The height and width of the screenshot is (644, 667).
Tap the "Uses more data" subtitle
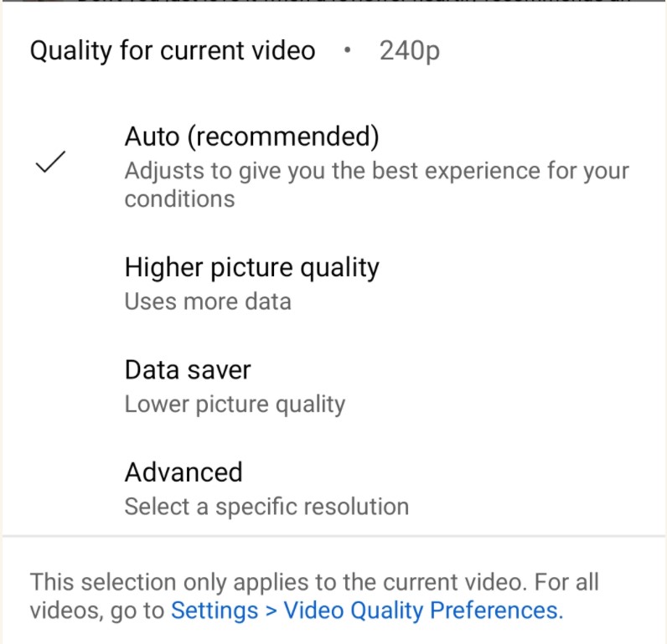coord(208,301)
